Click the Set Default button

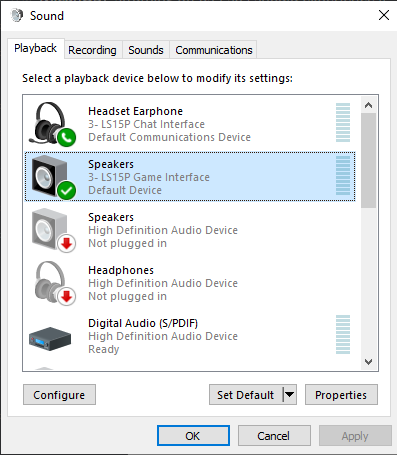coord(246,395)
